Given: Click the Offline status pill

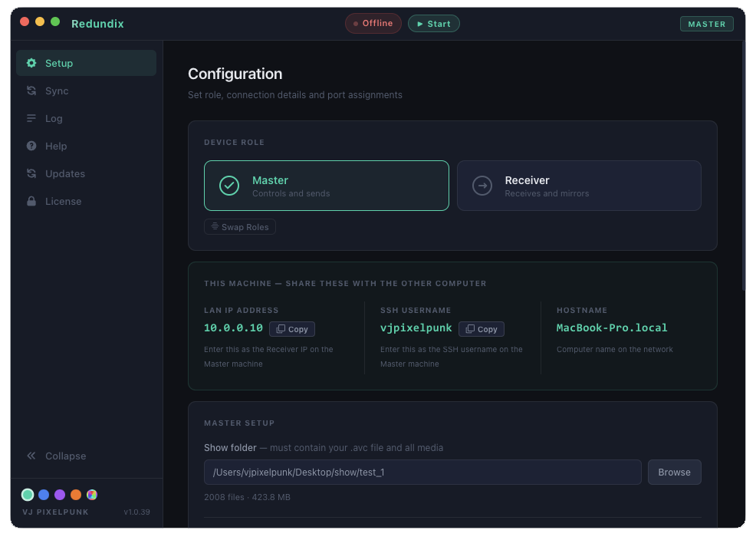Looking at the screenshot, I should (x=373, y=24).
